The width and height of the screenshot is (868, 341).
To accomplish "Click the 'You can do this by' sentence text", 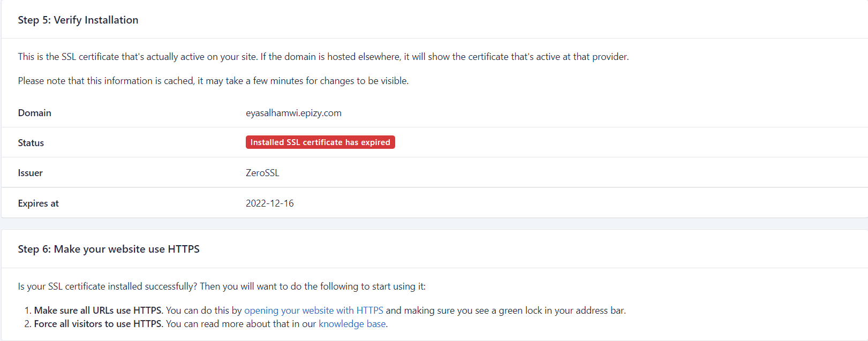I will pyautogui.click(x=204, y=310).
